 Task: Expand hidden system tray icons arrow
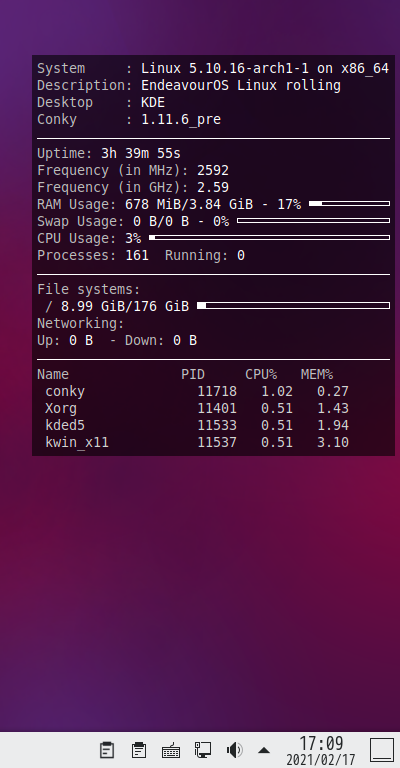coord(264,750)
